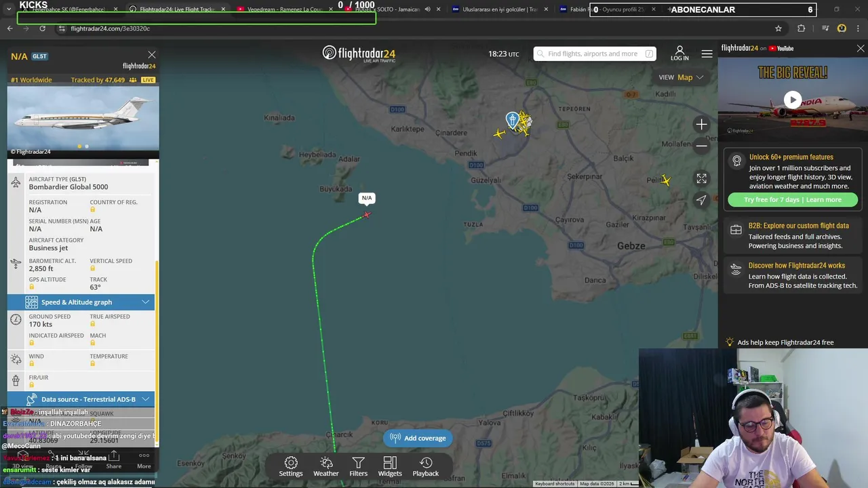Toggle fullscreen map view
The height and width of the screenshot is (488, 868).
[x=701, y=178]
